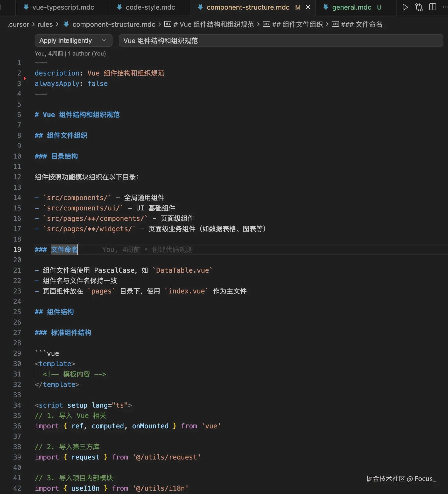This screenshot has width=448, height=494.
Task: Click the 'useI18n' import identifier
Action: [86, 488]
